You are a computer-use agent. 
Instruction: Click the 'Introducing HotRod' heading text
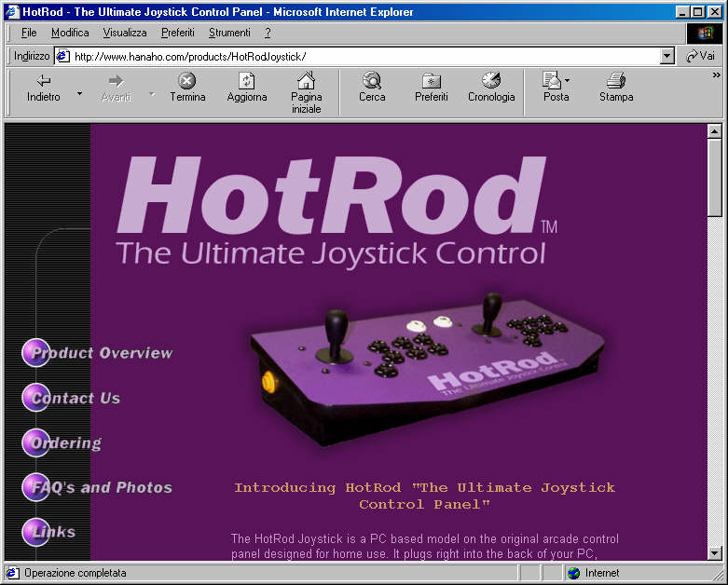tap(424, 496)
